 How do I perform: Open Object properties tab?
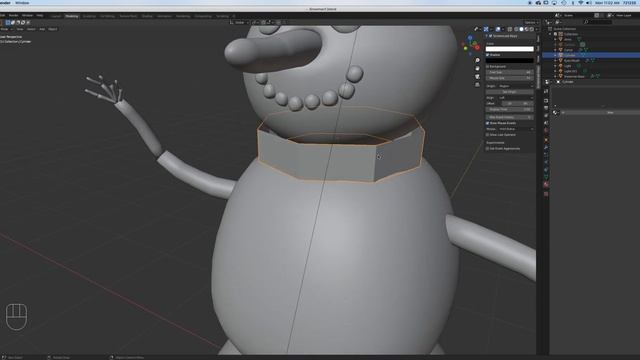546,139
